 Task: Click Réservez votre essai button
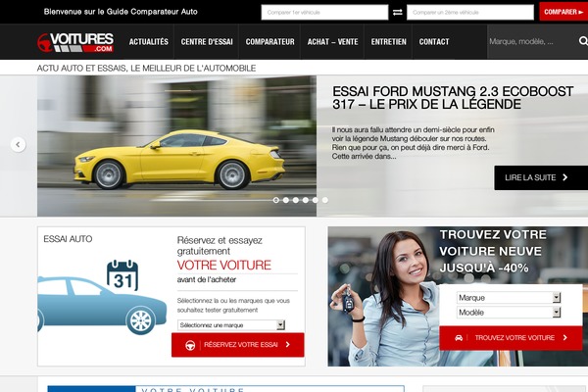(x=238, y=345)
